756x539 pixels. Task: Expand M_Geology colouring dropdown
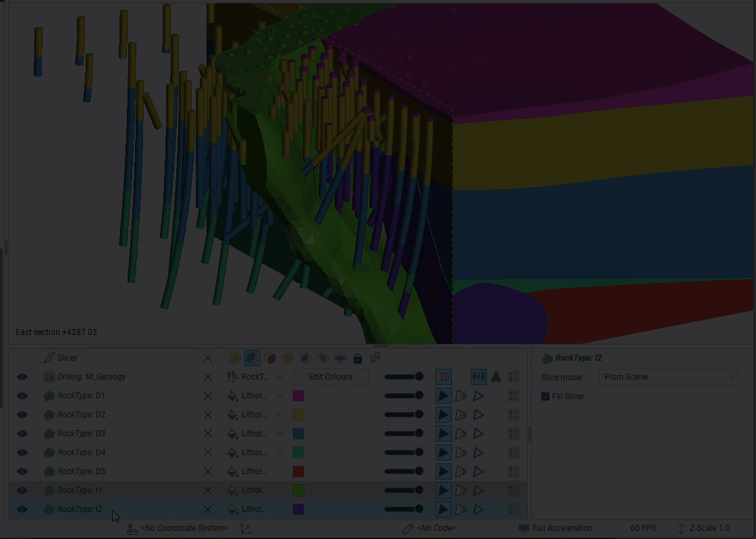coord(279,377)
